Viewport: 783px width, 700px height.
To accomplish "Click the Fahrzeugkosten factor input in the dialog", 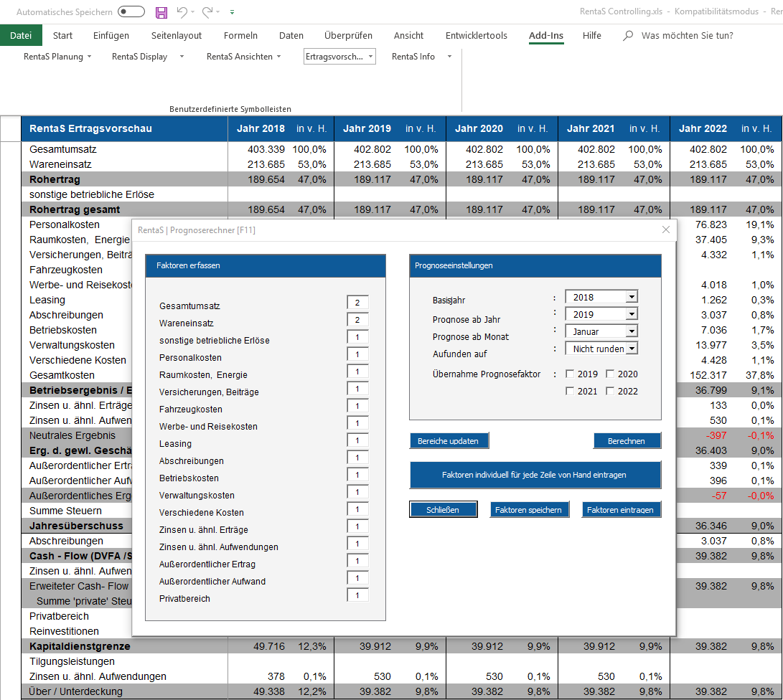I will [x=357, y=406].
